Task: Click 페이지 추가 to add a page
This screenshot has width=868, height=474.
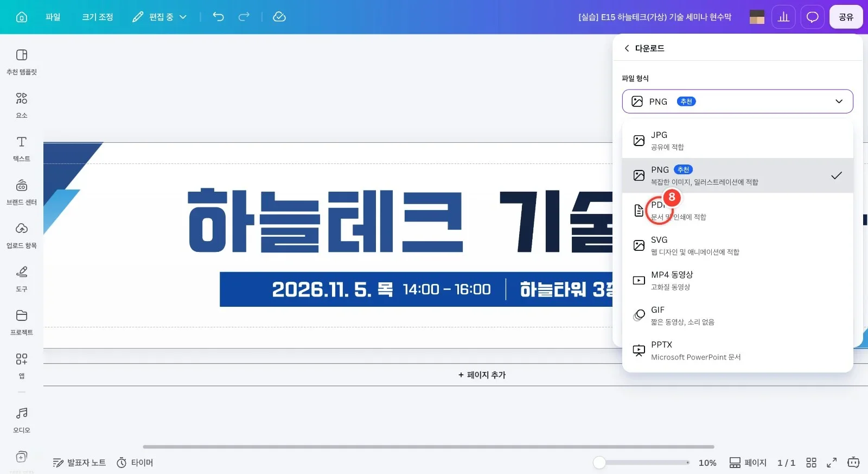Action: tap(482, 375)
